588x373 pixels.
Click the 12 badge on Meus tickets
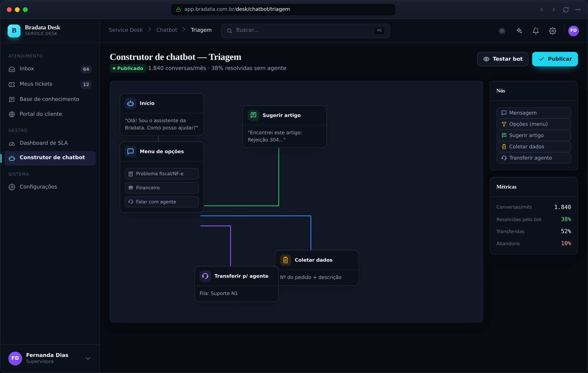tap(86, 85)
